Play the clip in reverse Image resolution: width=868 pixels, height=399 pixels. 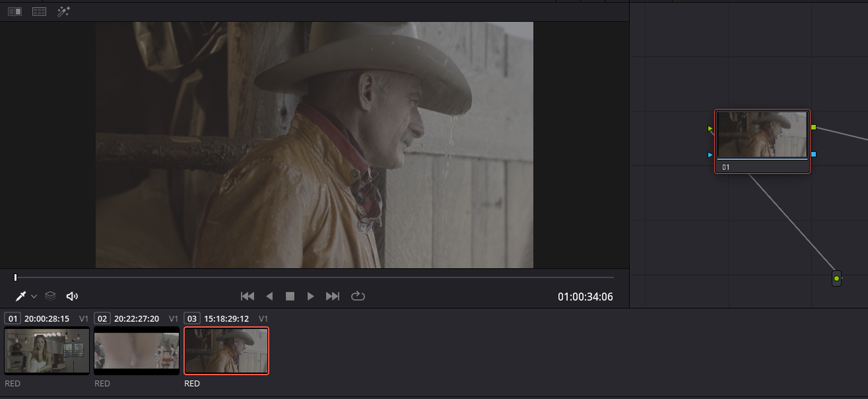[269, 296]
